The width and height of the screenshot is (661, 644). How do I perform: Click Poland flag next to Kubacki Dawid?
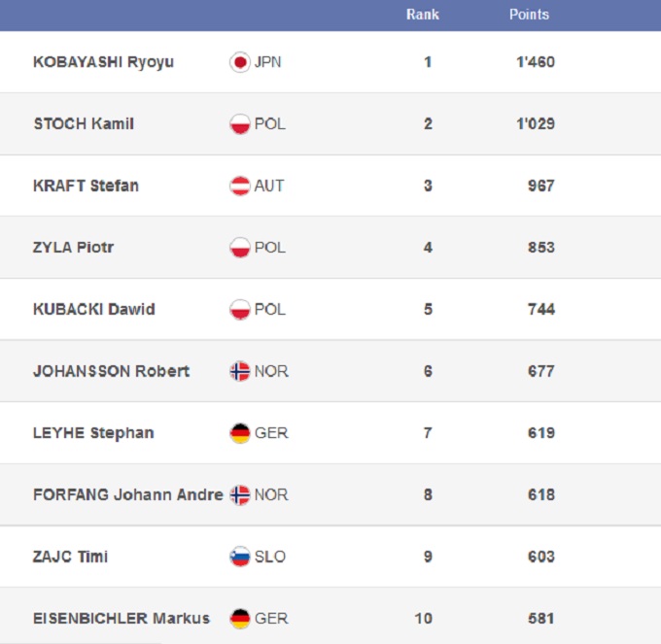pyautogui.click(x=239, y=309)
